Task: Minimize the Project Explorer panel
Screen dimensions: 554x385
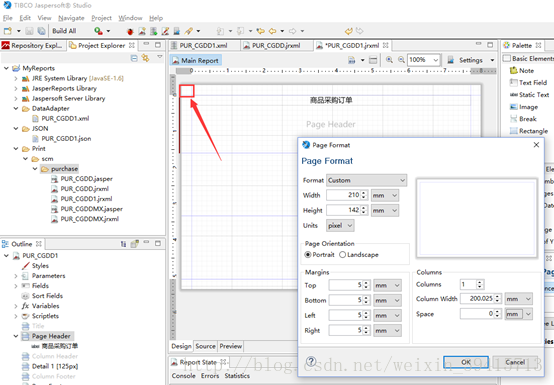Action: [x=146, y=44]
